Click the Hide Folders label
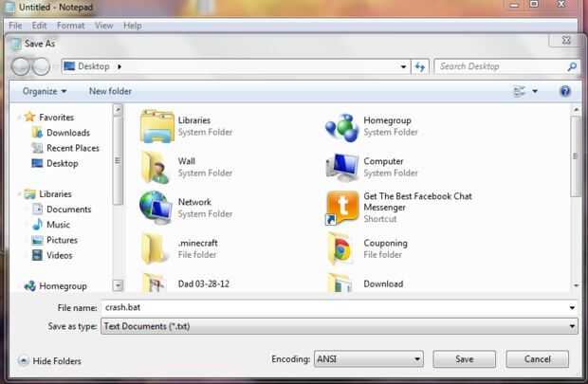 pos(57,361)
